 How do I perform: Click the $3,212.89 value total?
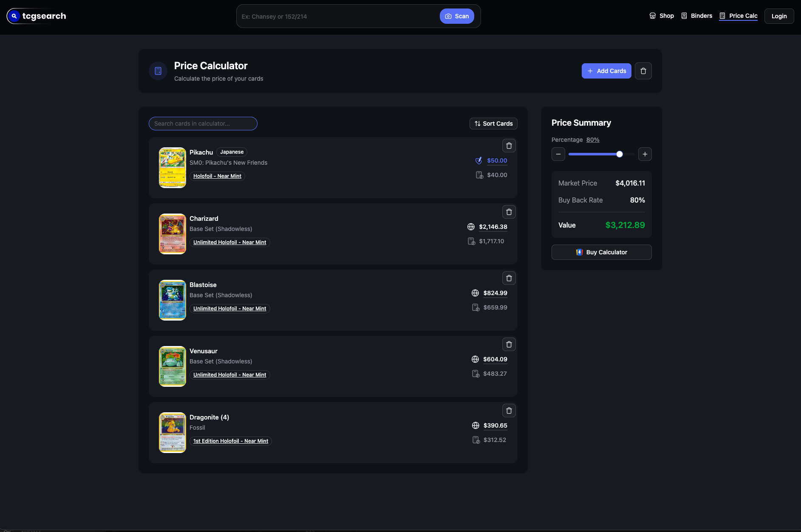pyautogui.click(x=625, y=225)
